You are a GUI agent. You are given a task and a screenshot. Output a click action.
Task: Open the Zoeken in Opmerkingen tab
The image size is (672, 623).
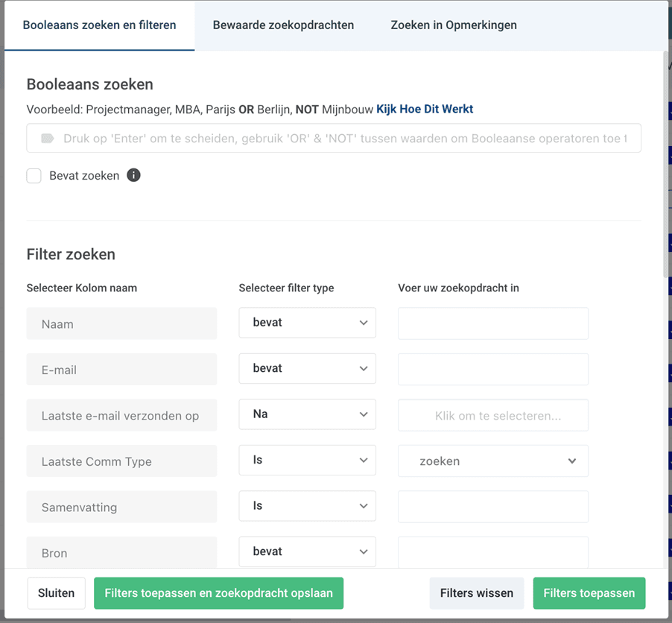coord(453,25)
